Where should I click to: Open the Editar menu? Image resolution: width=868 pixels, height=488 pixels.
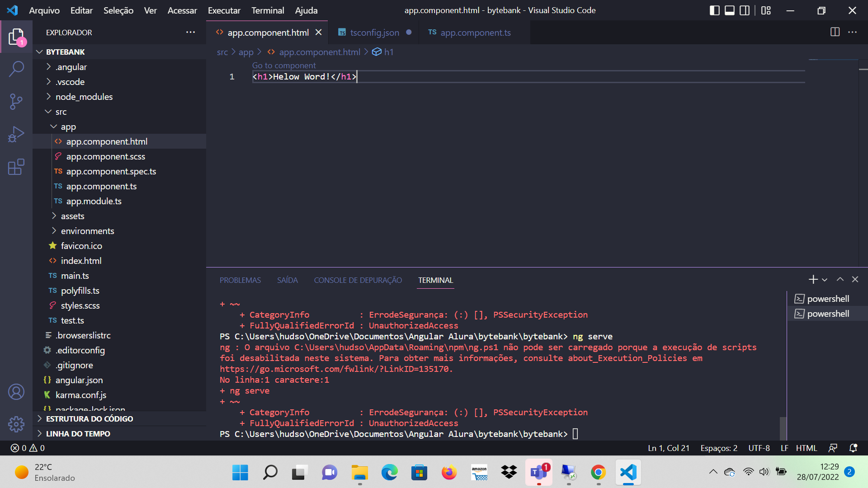pyautogui.click(x=81, y=10)
